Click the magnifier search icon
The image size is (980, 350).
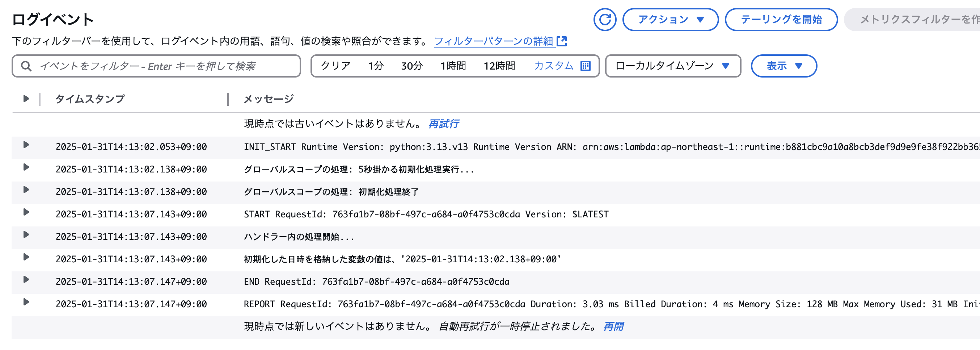click(26, 66)
